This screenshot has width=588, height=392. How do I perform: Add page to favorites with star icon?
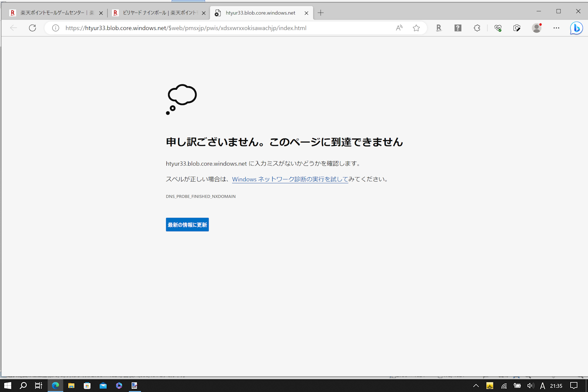416,28
